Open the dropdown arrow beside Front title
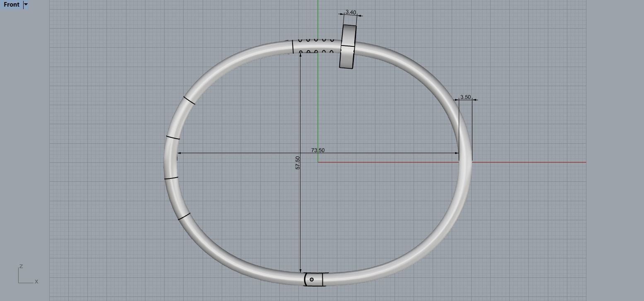644x301 pixels. [26, 5]
